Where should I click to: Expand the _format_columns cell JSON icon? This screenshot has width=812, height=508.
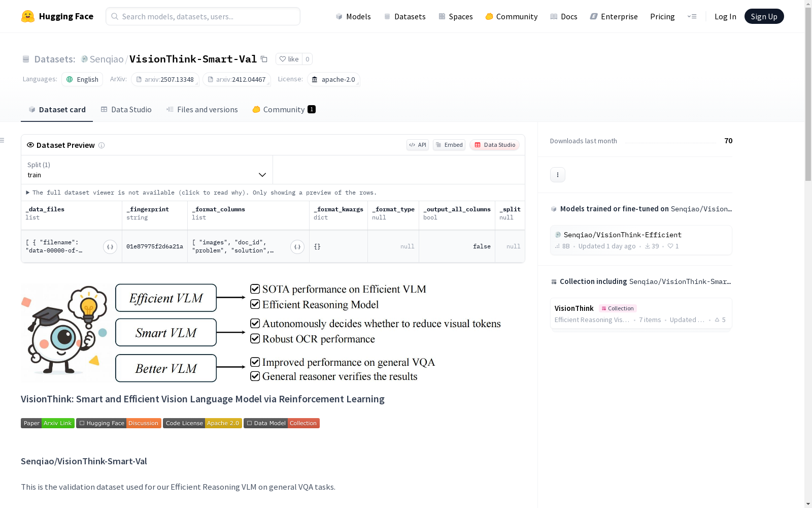coord(297,247)
